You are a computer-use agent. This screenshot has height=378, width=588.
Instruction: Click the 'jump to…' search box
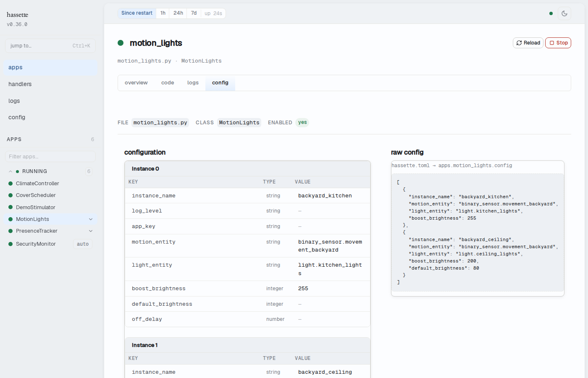point(50,46)
